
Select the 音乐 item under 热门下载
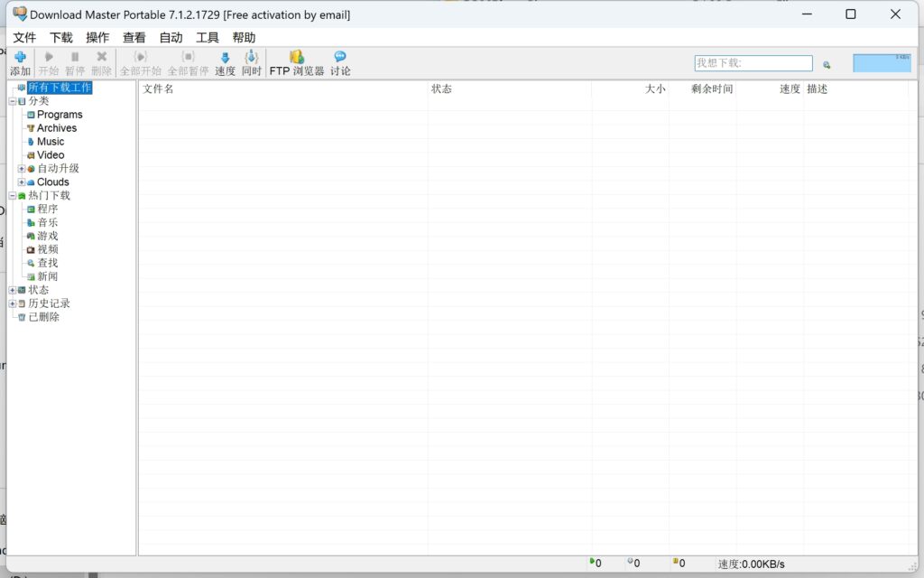click(47, 222)
